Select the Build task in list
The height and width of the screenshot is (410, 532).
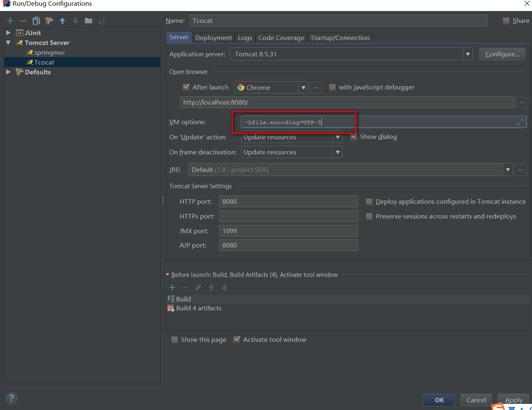point(348,299)
